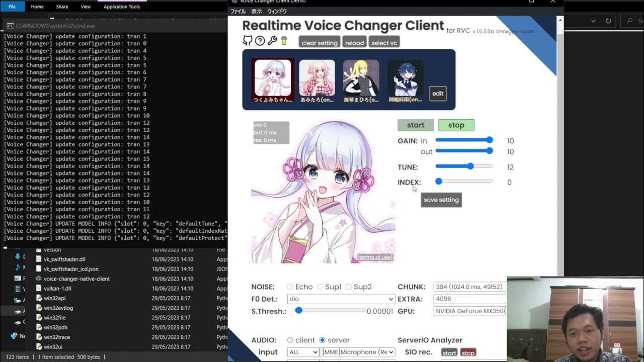Click the win32pdh file icon
The height and width of the screenshot is (362, 644).
point(39,327)
